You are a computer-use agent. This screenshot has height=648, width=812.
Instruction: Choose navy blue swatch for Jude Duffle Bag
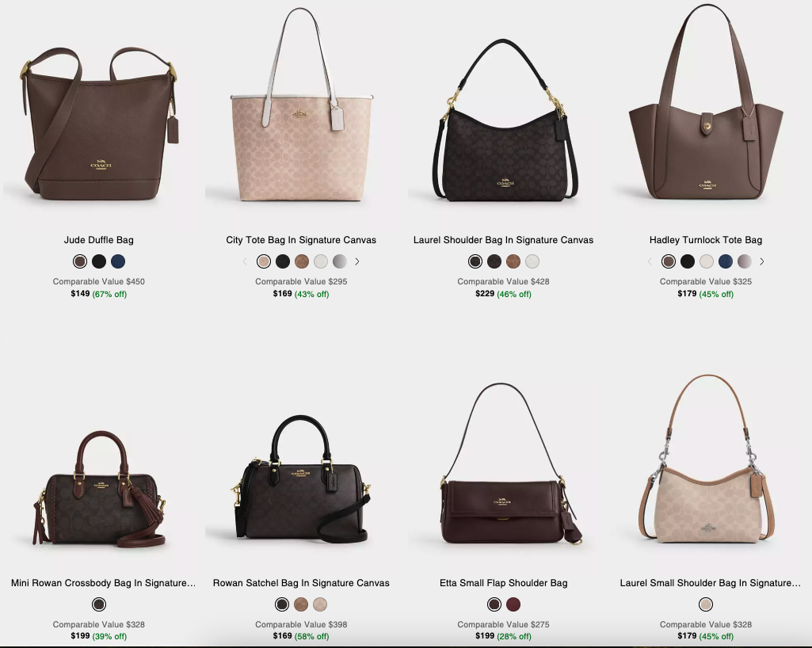(x=118, y=261)
